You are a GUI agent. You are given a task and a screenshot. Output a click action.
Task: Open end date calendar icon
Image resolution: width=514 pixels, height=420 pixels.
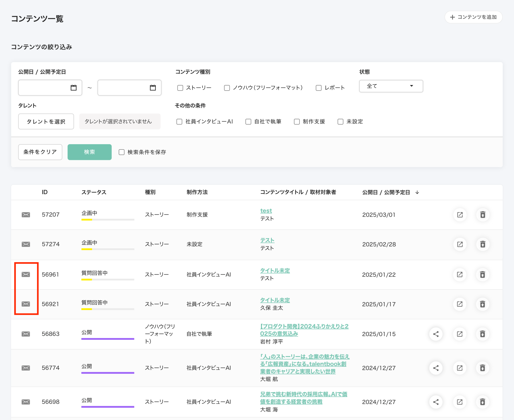point(153,87)
